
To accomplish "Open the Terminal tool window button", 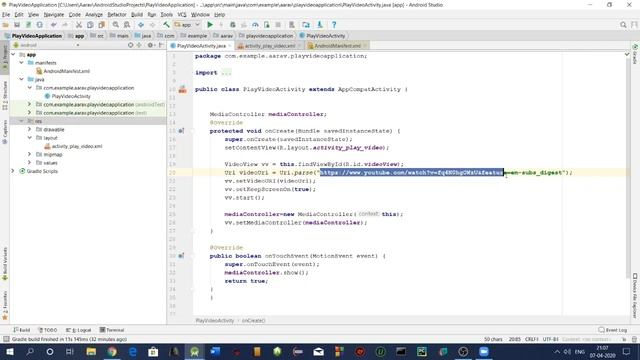I will pos(112,330).
